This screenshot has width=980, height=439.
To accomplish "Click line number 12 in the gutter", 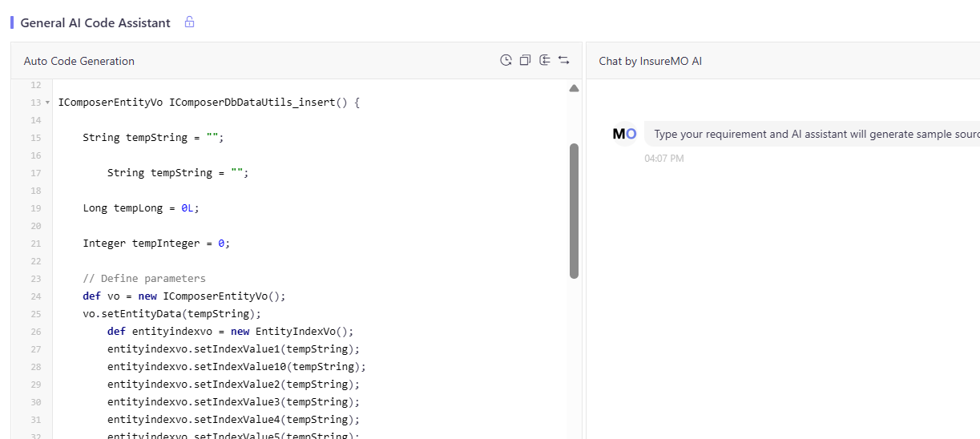I will [35, 85].
